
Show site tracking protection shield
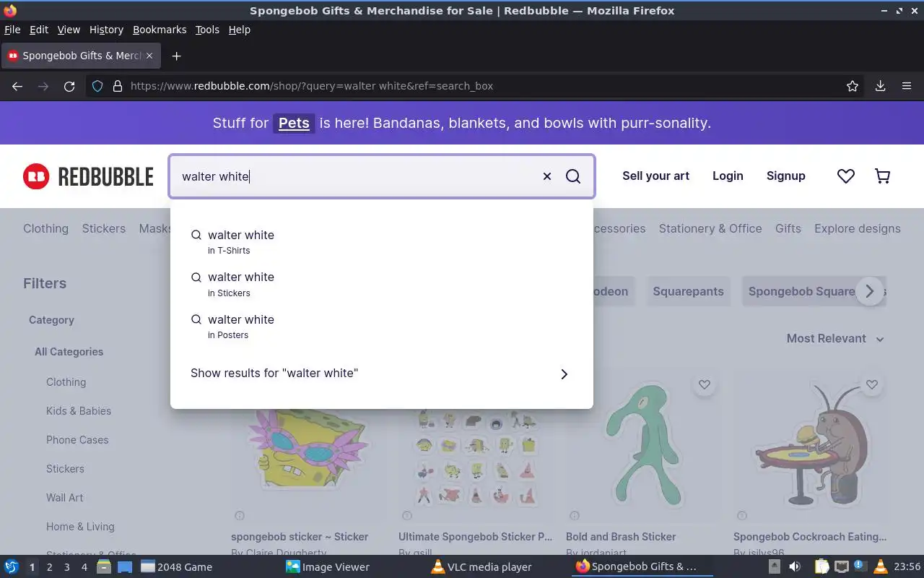click(x=98, y=86)
